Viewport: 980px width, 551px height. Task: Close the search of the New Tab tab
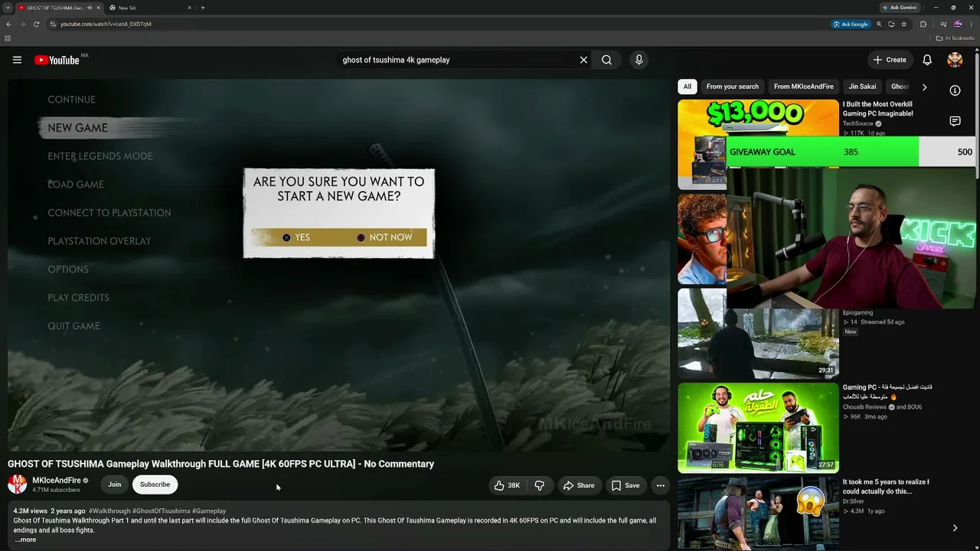tap(190, 8)
